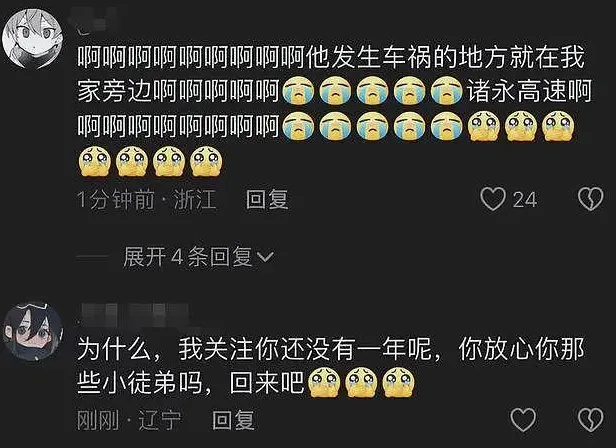The image size is (616, 448).
Task: Tap the blurred username of second commenter
Action: point(132,314)
